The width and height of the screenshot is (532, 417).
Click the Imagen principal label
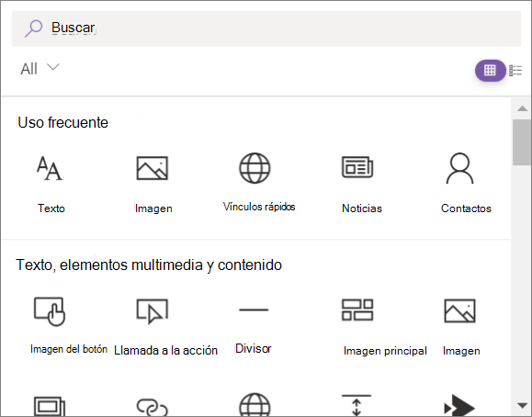[x=385, y=351]
